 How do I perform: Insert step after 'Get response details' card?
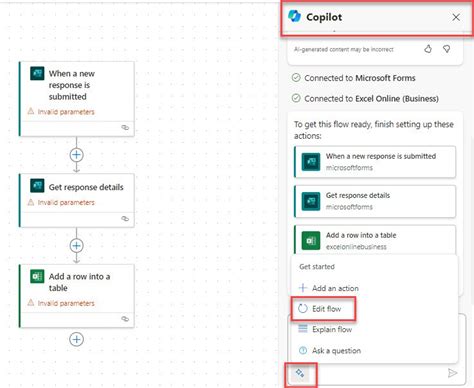pyautogui.click(x=76, y=246)
